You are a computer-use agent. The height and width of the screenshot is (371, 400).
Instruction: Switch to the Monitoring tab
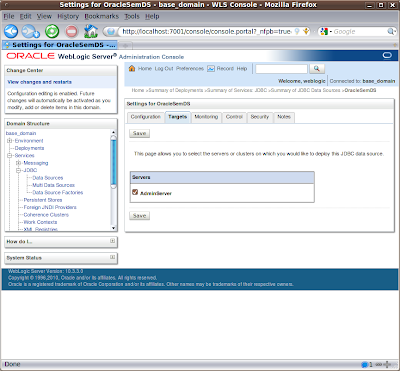point(206,117)
